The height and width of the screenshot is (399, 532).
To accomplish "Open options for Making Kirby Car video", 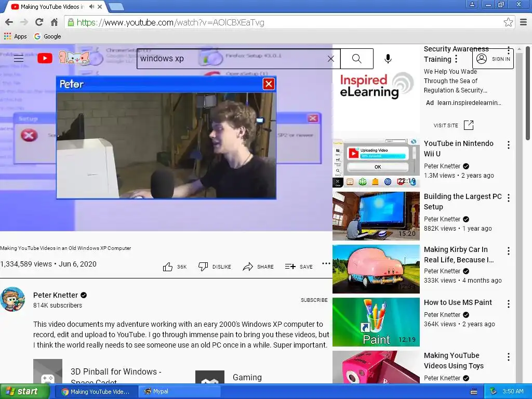I will point(508,251).
